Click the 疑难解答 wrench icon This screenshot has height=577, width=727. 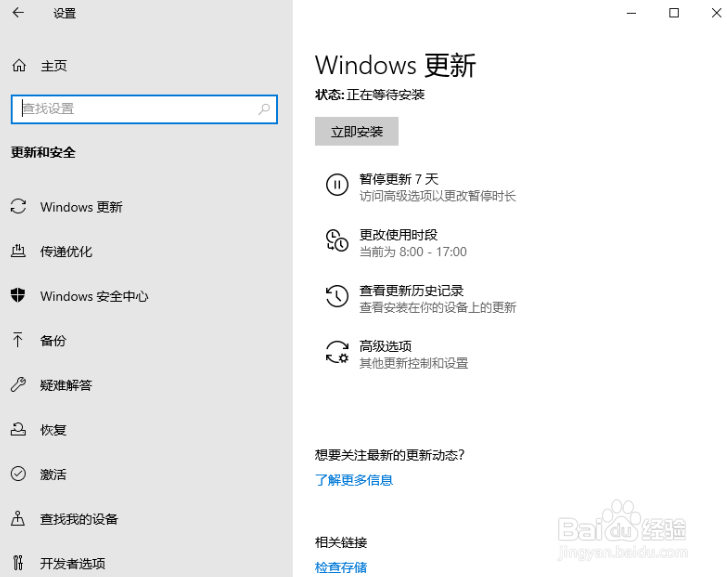[x=18, y=384]
